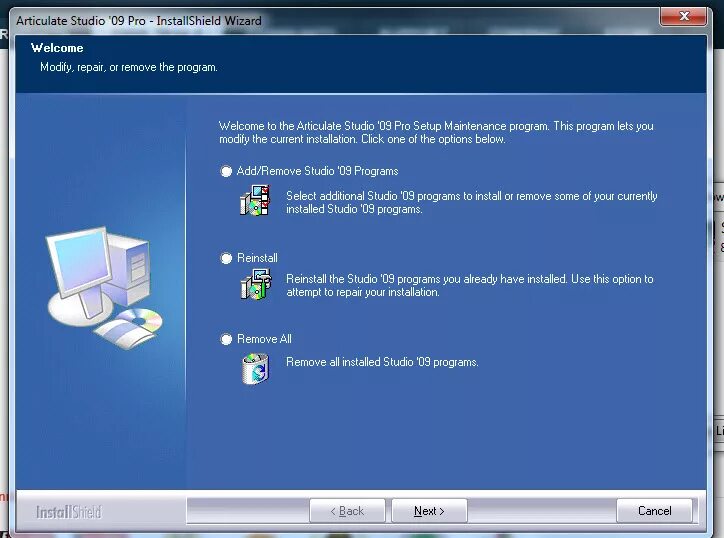
Task: Click the Remove All recycle bin icon
Action: pyautogui.click(x=255, y=368)
